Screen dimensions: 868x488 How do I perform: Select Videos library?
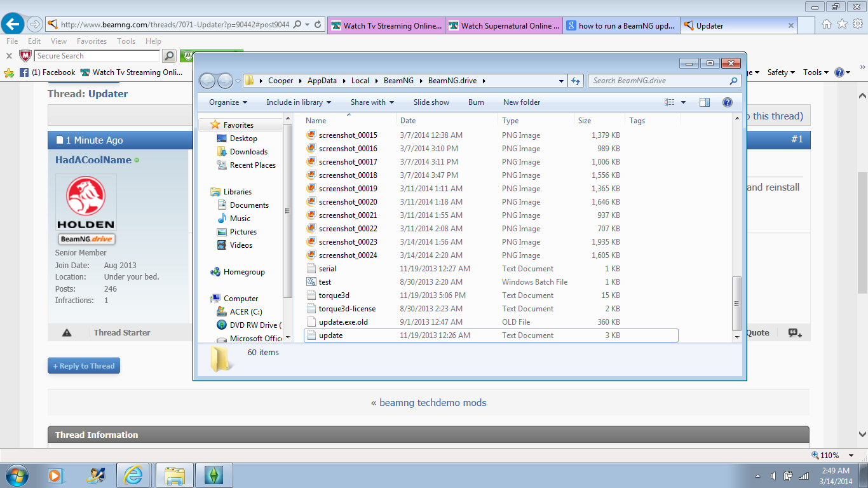pyautogui.click(x=241, y=245)
